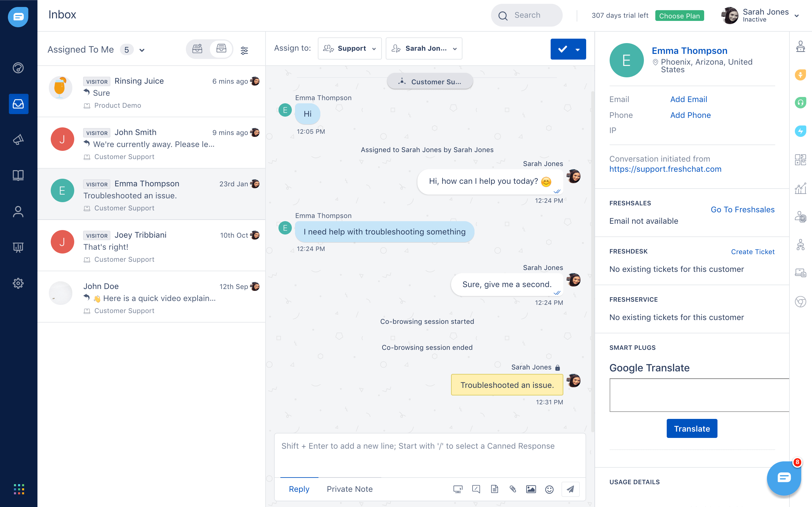Click the emoji picker icon in reply bar

coord(549,490)
